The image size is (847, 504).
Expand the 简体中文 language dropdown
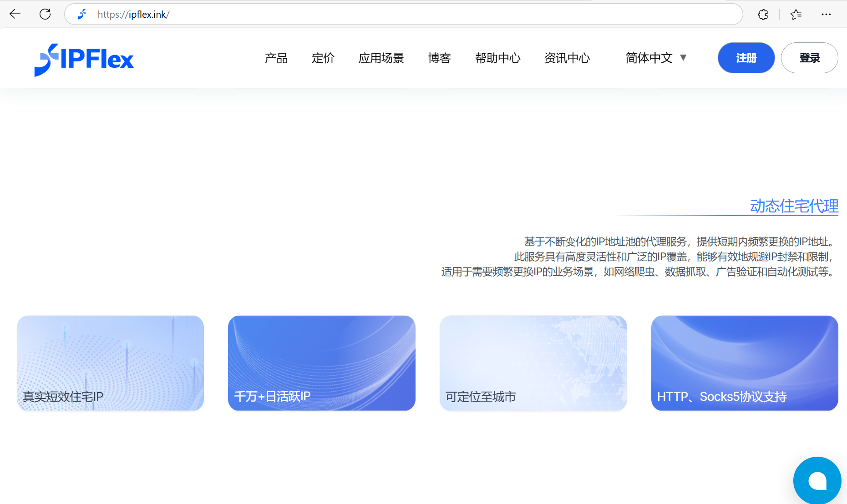[655, 58]
